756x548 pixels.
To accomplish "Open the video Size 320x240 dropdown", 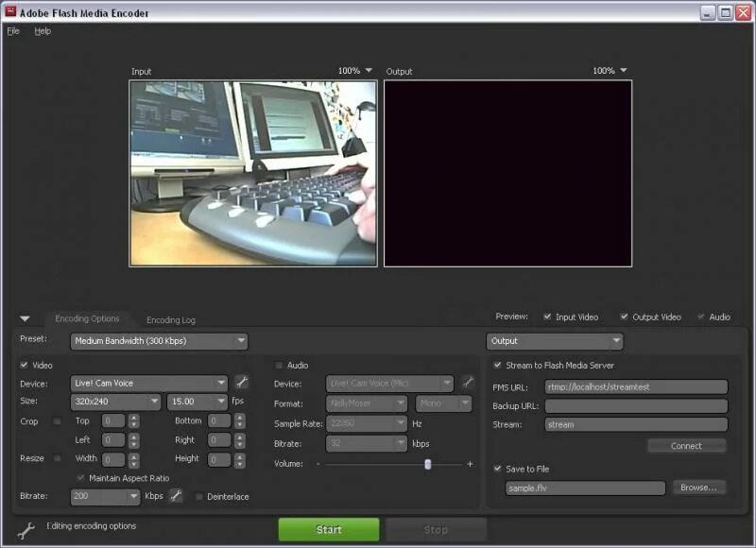I will pos(115,402).
